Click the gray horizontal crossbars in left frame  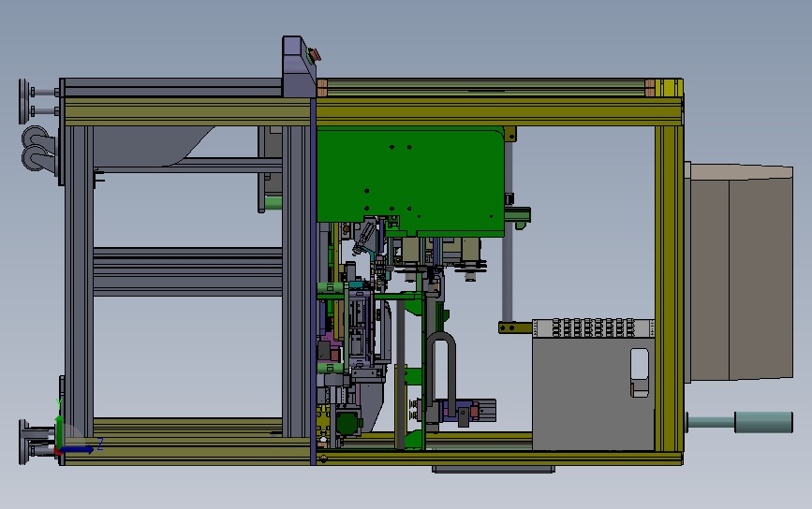tap(187, 271)
